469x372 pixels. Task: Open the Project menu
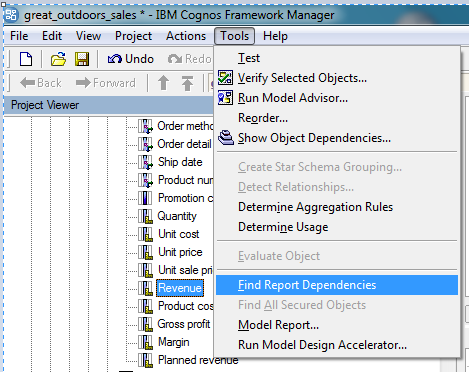point(133,36)
